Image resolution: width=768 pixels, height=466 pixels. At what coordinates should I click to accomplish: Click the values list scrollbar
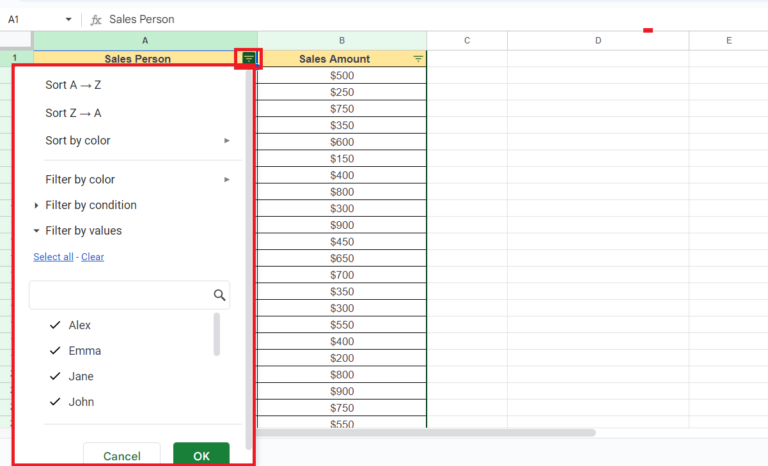tap(216, 334)
